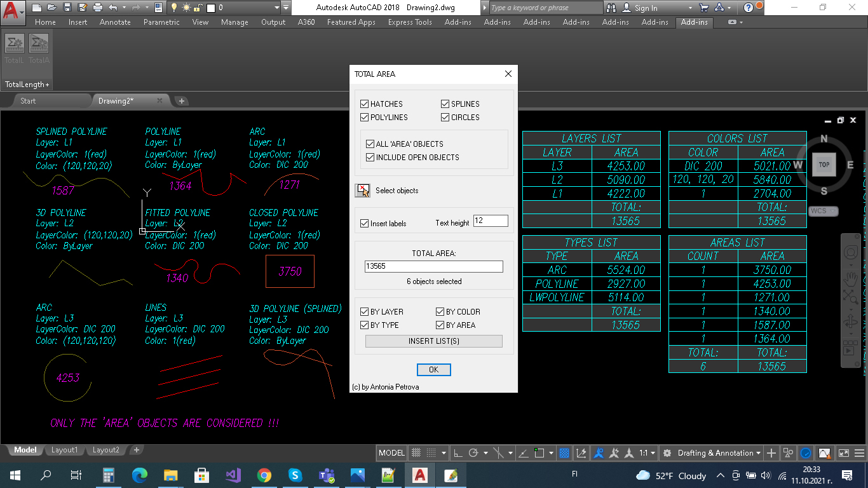
Task: Click the Save icon in Quick Access toolbar
Action: [x=67, y=8]
